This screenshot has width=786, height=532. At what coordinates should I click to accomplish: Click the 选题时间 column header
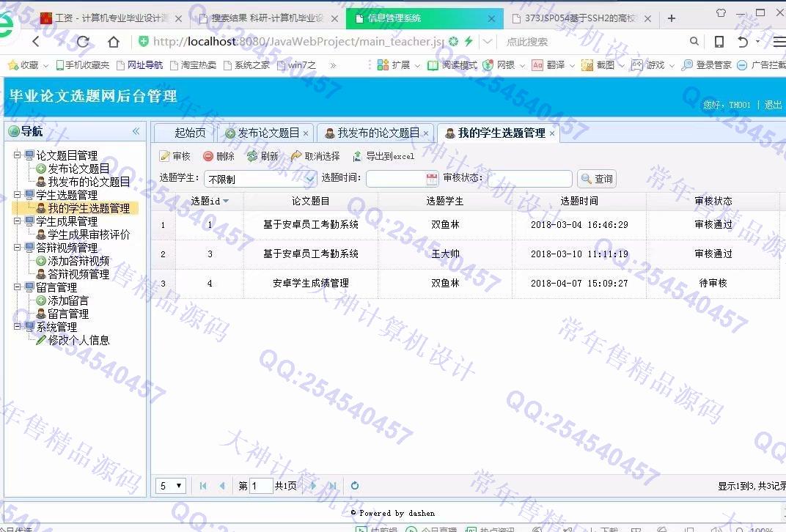(579, 201)
